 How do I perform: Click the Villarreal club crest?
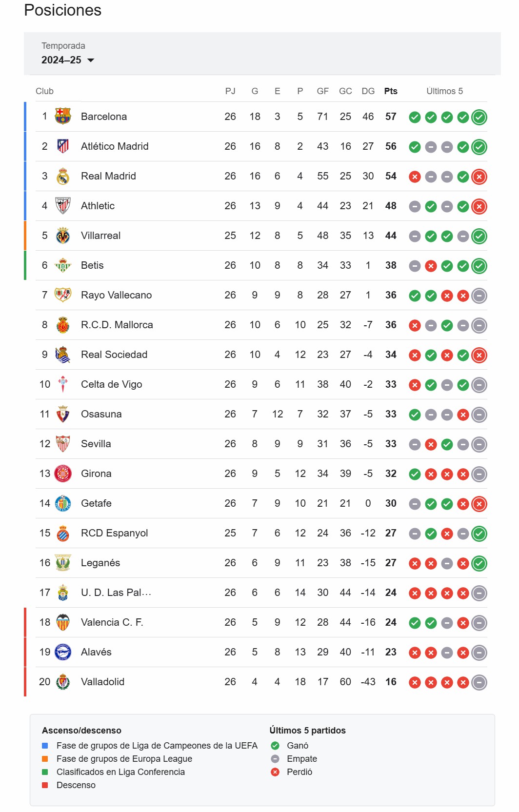point(63,235)
